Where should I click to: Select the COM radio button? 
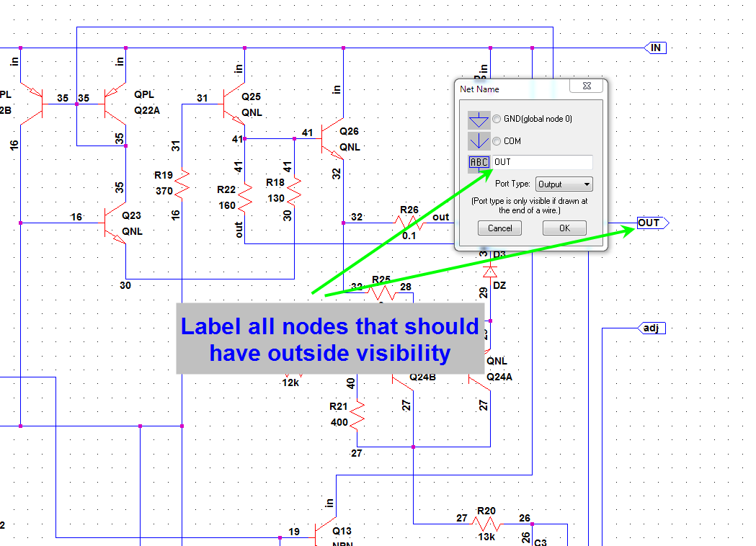pos(497,141)
